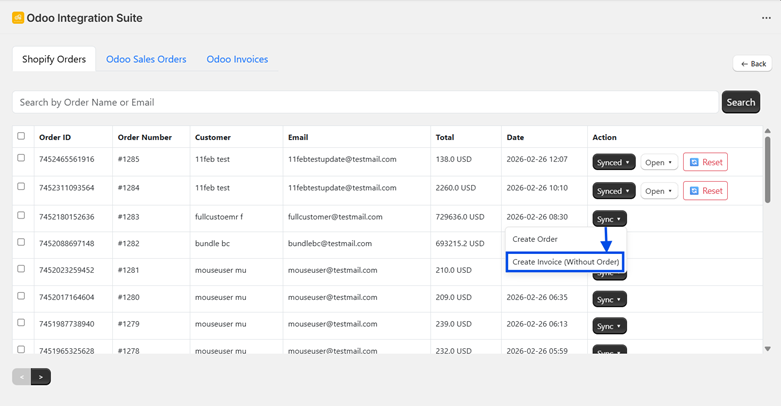
Task: Select Create Order from the menu
Action: pos(535,239)
